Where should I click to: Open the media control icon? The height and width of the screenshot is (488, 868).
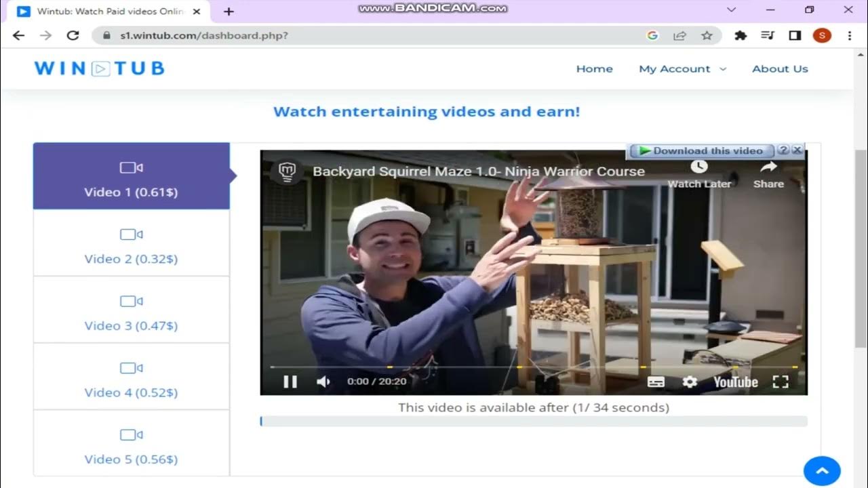coord(768,35)
